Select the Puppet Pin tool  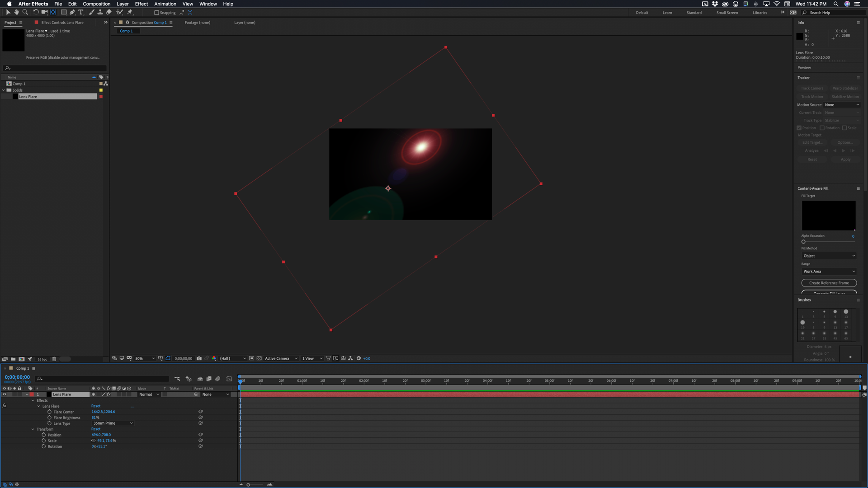tap(130, 12)
